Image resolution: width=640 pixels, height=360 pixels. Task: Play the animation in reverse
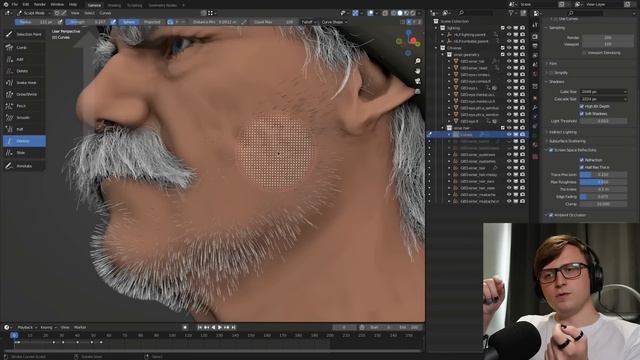click(213, 327)
